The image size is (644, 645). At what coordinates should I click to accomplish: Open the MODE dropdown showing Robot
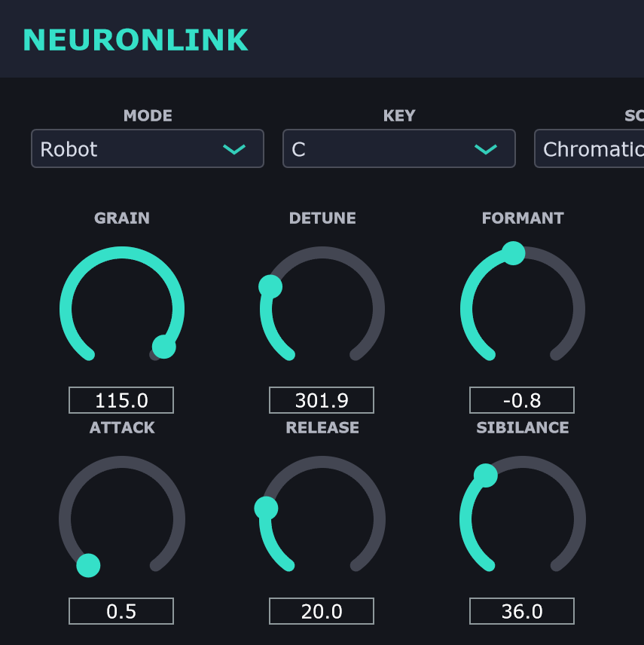147,148
